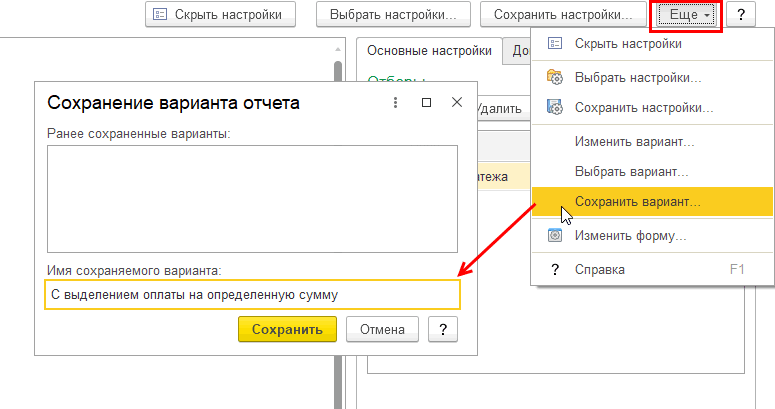
Task: Open the dialog's three-dot options menu
Action: pyautogui.click(x=395, y=102)
